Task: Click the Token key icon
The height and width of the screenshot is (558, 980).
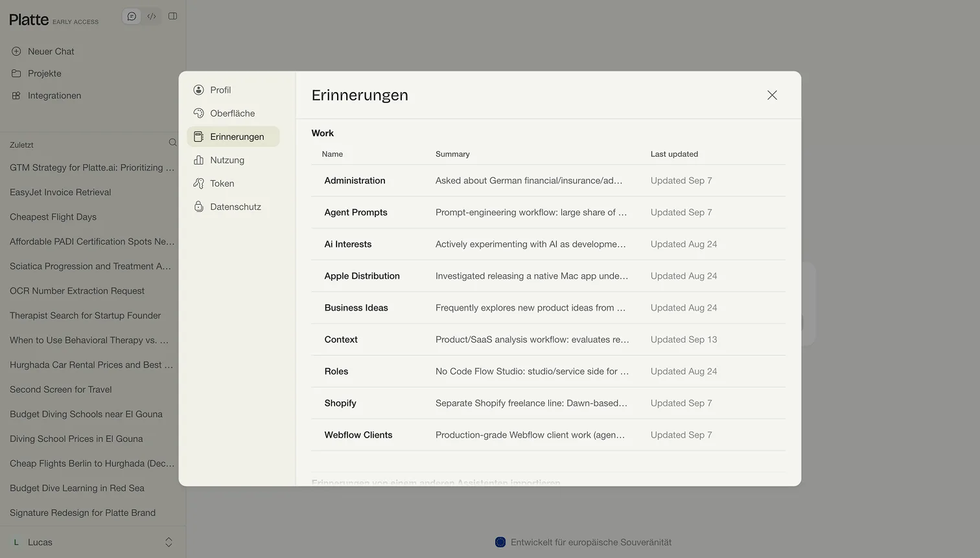Action: point(198,183)
